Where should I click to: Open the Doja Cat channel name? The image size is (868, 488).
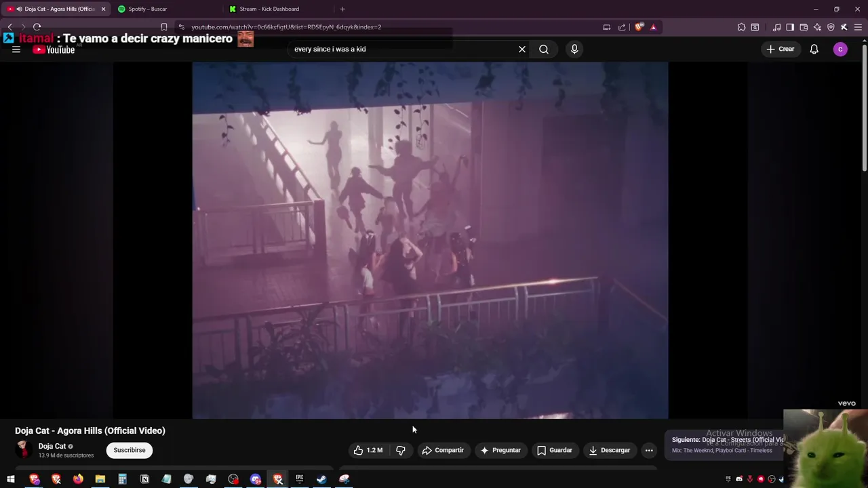52,446
